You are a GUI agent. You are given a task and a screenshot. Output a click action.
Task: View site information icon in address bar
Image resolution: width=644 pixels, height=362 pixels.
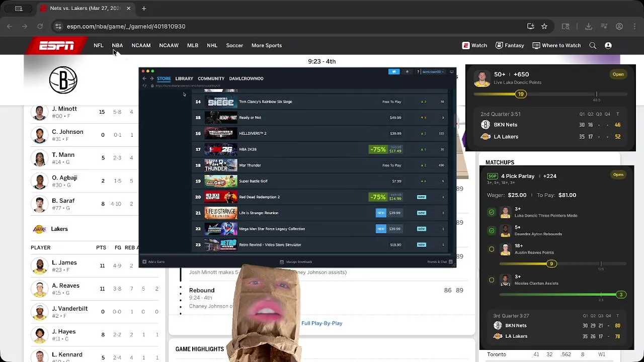pos(58,26)
